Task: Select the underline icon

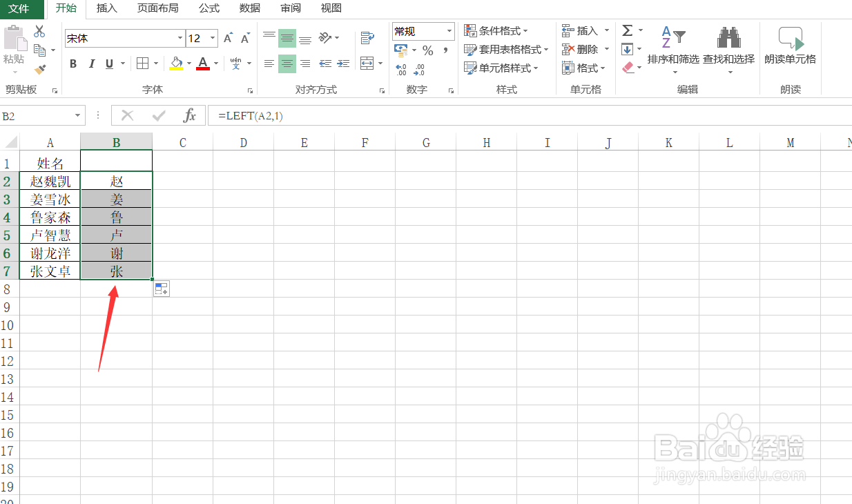Action: tap(108, 64)
